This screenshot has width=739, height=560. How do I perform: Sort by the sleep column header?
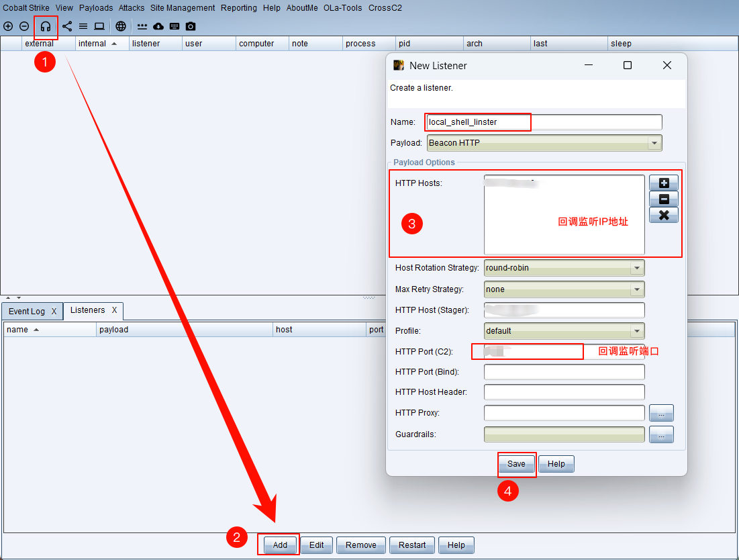673,44
